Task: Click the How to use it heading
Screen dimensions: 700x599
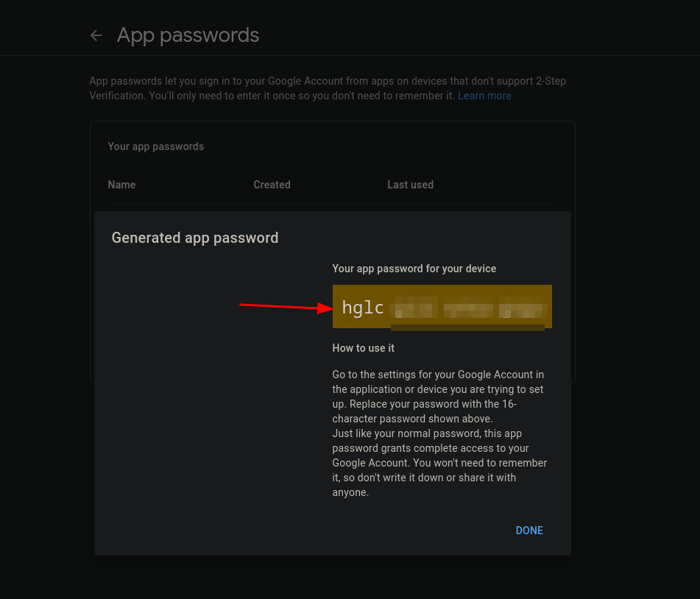Action: point(363,348)
